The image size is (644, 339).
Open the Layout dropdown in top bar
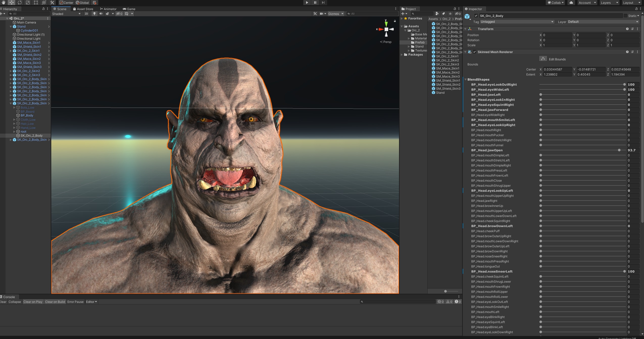click(631, 3)
